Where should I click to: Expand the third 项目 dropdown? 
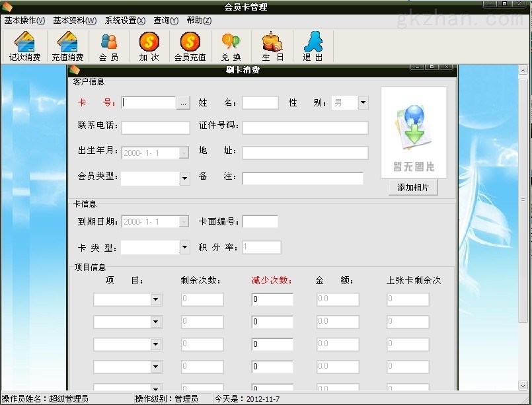(x=156, y=344)
